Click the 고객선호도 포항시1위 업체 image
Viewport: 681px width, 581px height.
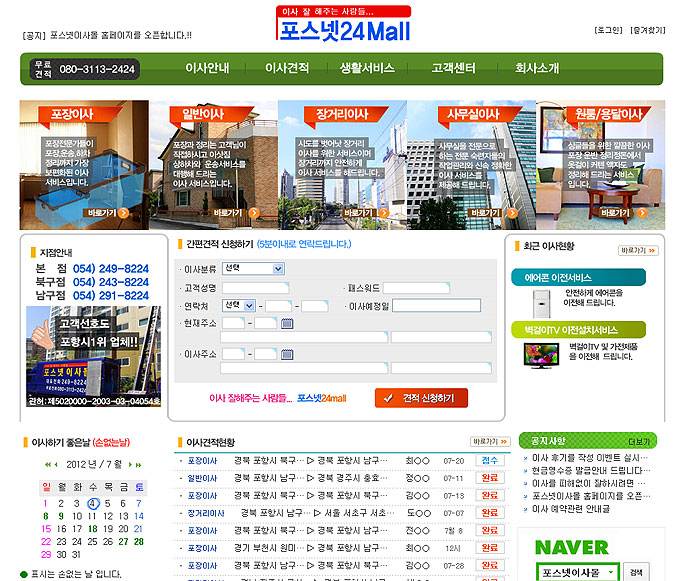(93, 357)
